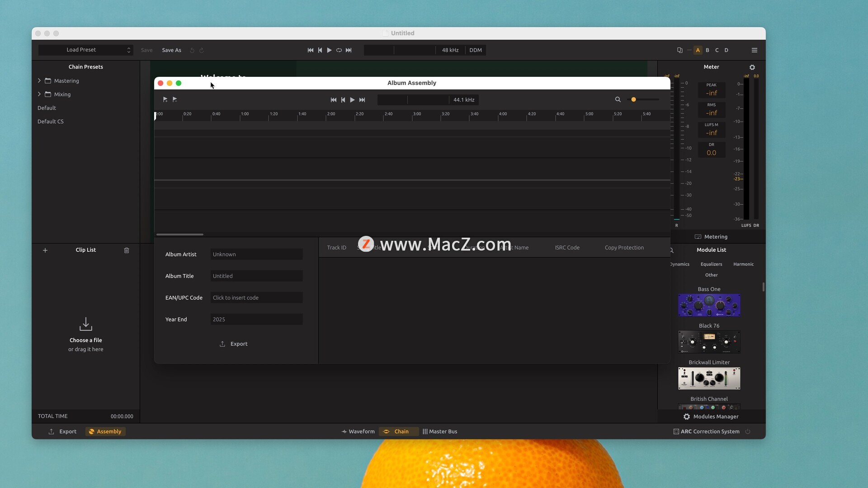Click the Metering button

[711, 237]
